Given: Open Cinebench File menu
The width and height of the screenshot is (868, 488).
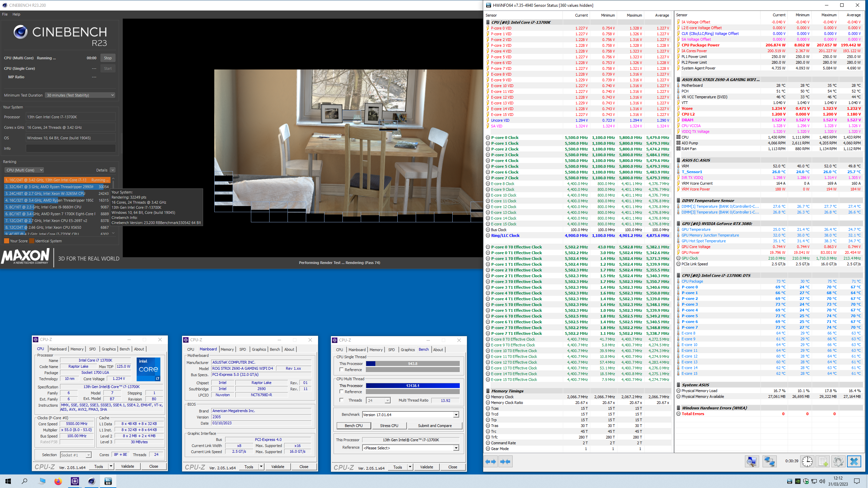Looking at the screenshot, I should point(5,14).
